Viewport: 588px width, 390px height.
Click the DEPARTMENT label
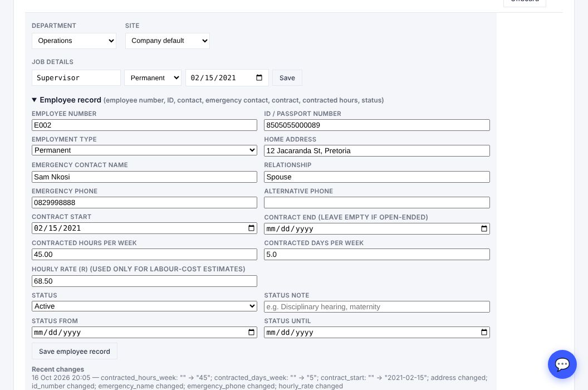tap(54, 26)
